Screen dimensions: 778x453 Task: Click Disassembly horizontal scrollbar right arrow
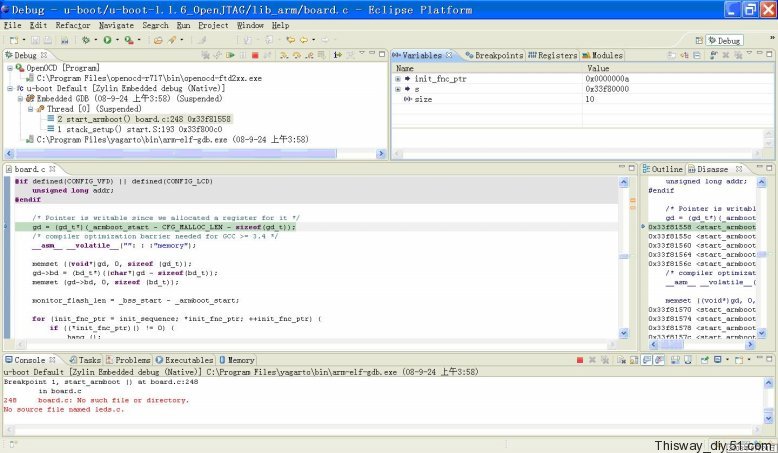tap(750, 344)
